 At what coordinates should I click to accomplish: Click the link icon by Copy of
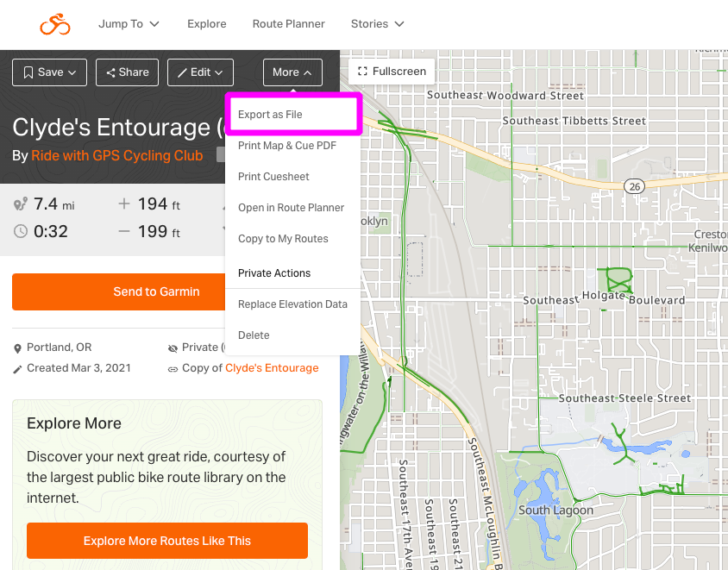click(x=173, y=369)
